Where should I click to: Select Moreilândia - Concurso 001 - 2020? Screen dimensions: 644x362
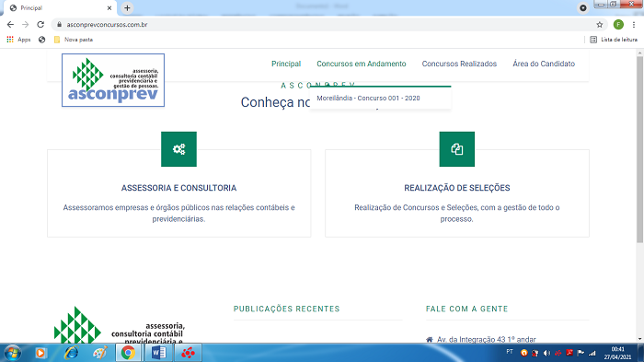[368, 99]
